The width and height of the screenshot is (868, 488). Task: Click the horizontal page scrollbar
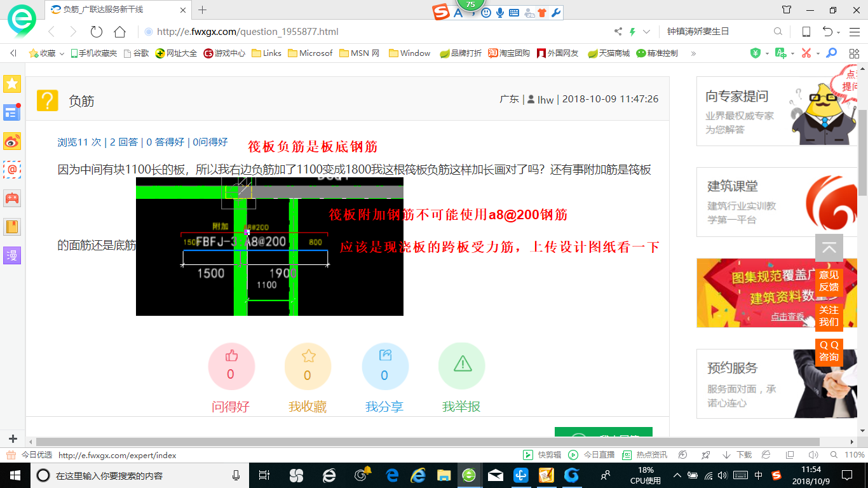pyautogui.click(x=428, y=442)
